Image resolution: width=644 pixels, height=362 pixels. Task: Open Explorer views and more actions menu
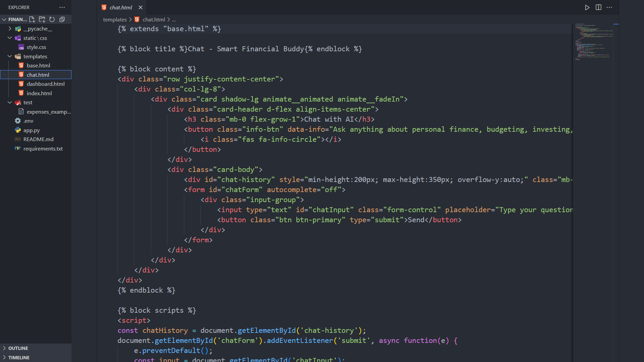62,7
